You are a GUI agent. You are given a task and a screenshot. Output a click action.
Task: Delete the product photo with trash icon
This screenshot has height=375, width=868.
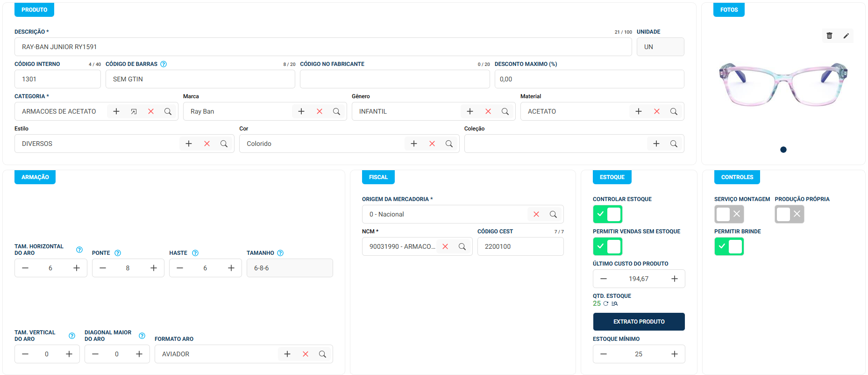pyautogui.click(x=829, y=36)
